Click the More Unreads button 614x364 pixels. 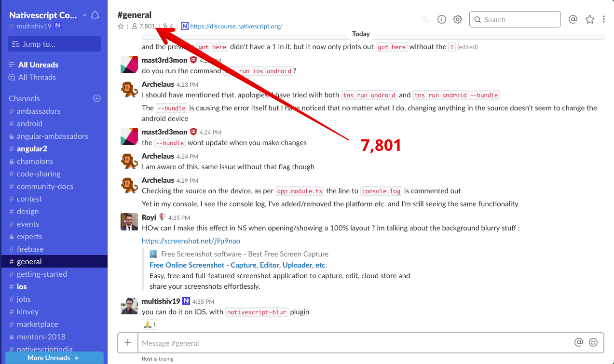coord(55,358)
